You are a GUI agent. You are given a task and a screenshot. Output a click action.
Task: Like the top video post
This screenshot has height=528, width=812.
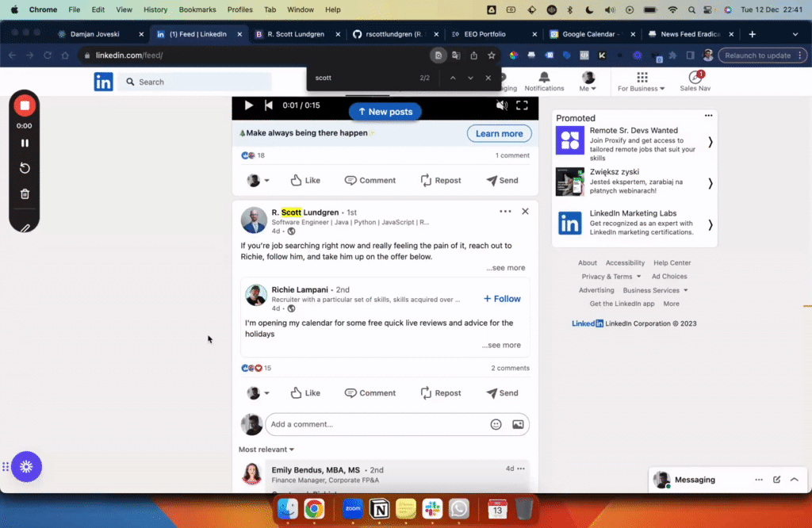pos(305,180)
